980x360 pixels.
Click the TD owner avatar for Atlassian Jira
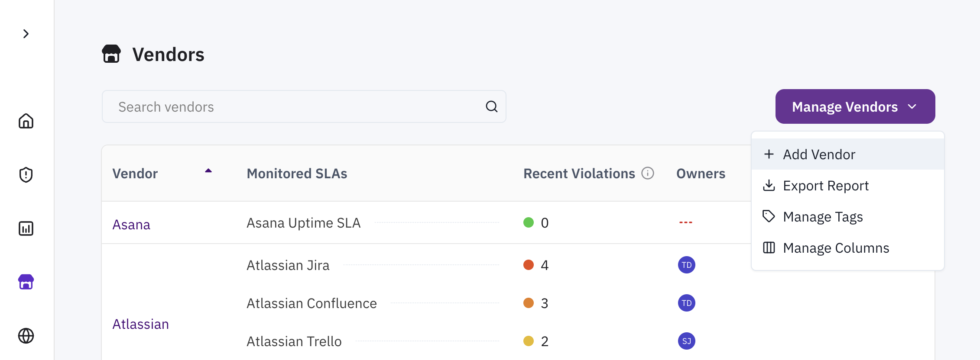[686, 265]
